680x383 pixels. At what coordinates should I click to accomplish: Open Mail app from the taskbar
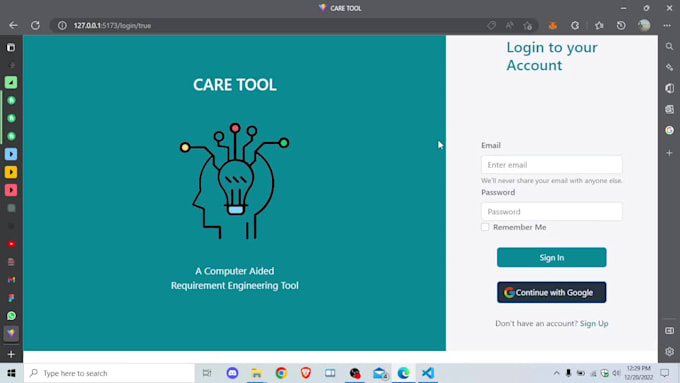379,373
